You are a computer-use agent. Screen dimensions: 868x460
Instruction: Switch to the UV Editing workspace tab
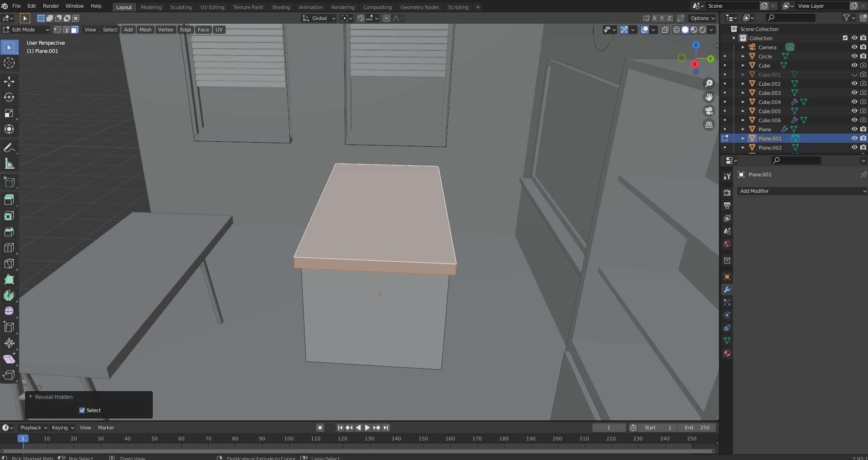(x=212, y=7)
